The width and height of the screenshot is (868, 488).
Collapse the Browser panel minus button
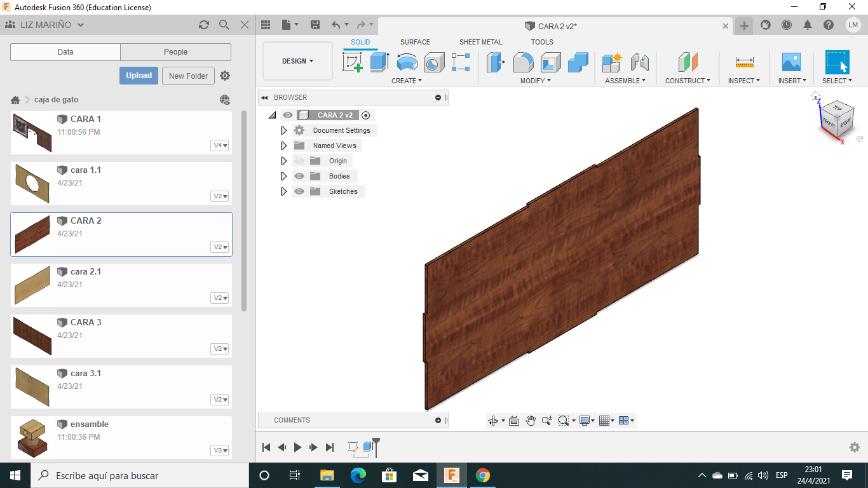(x=438, y=97)
